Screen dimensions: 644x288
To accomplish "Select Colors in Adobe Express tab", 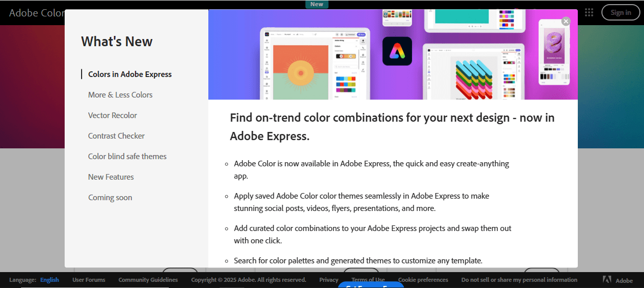I will click(x=130, y=74).
